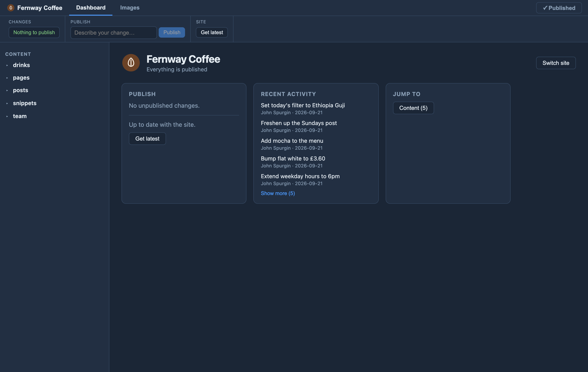Expand the snippets folder arrow
588x372 pixels.
7,103
